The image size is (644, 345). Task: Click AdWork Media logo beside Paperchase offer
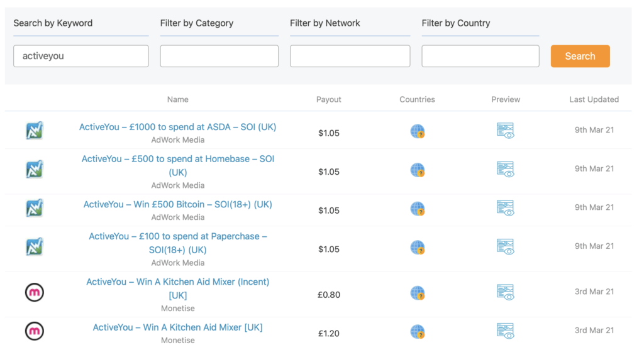35,246
